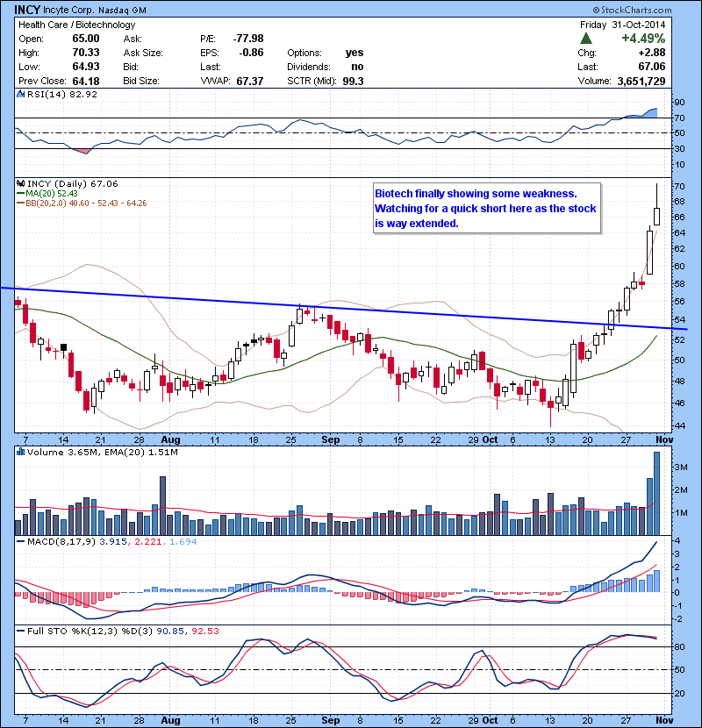Click the stochastic %D value 92.53
702x728 pixels.
(x=204, y=631)
